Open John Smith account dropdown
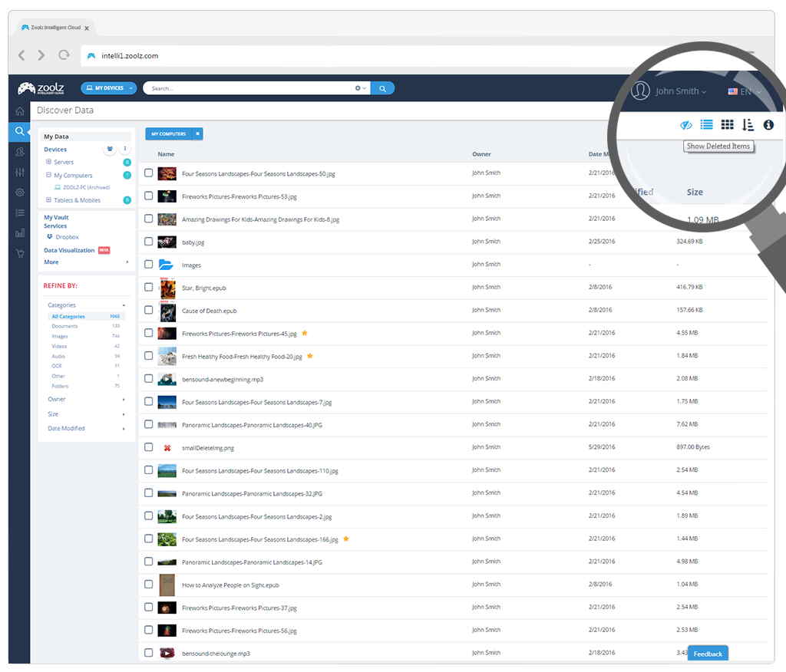 (681, 91)
